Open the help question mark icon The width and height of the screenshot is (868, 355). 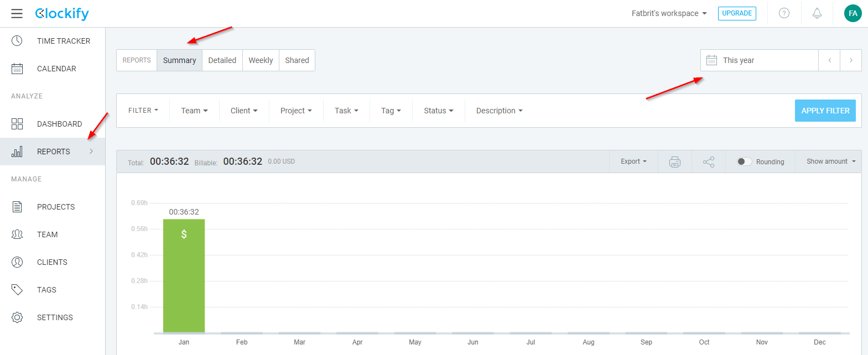(784, 13)
